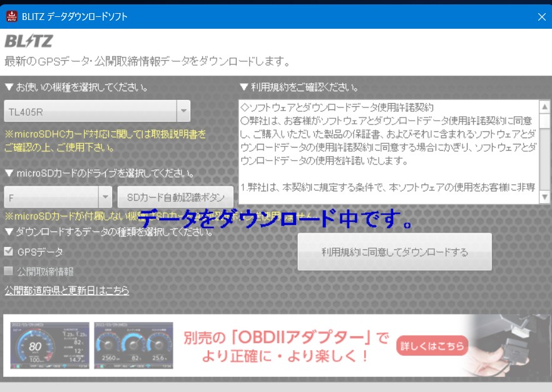Click the triple gauge thumbnail in banner

point(133,345)
